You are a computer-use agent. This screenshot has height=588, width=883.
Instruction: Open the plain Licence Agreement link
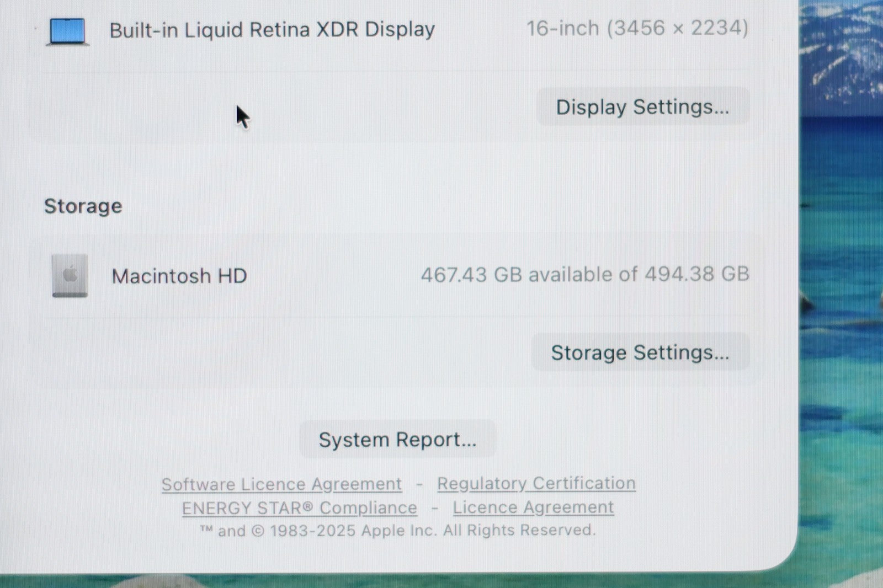click(533, 507)
